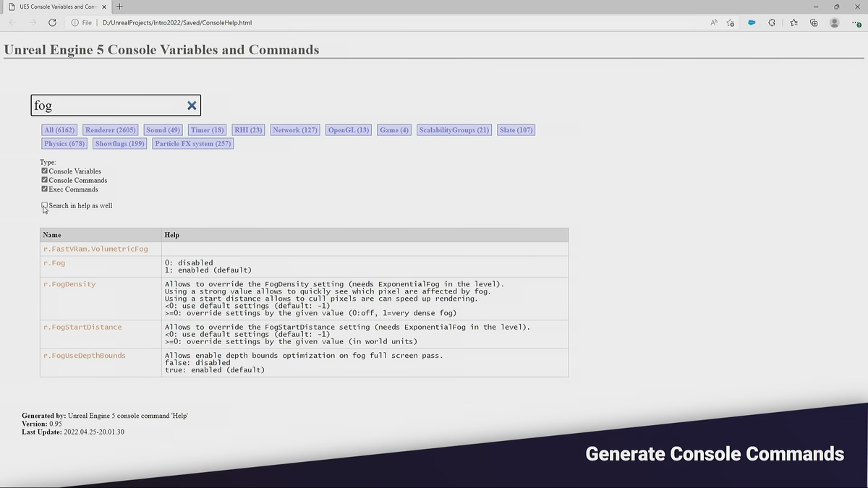The image size is (868, 488).
Task: Clear the fog search with X icon
Action: 192,106
